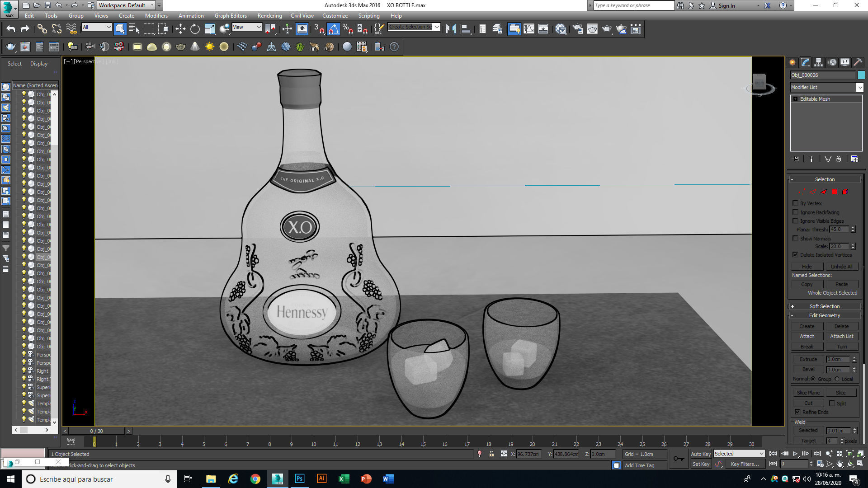Open the Workspace Default dropdown

tap(126, 5)
